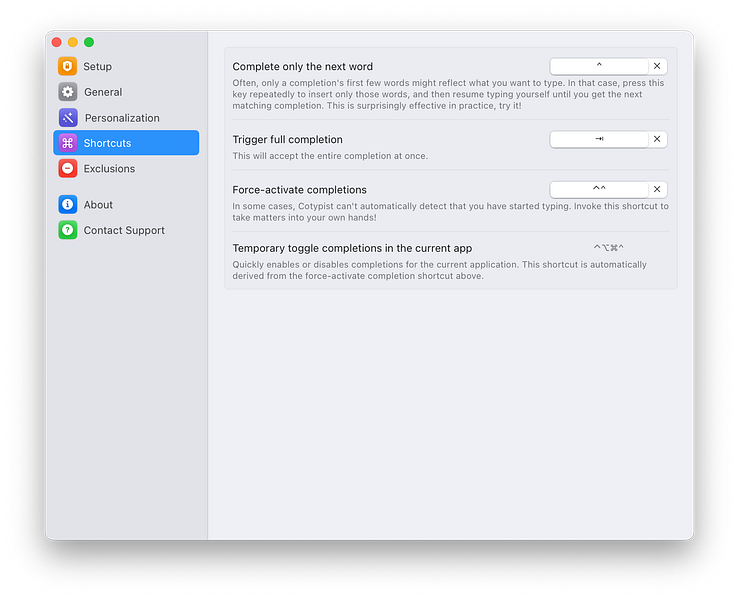This screenshot has width=739, height=600.
Task: Clear the Trigger full completion shortcut
Action: [657, 139]
